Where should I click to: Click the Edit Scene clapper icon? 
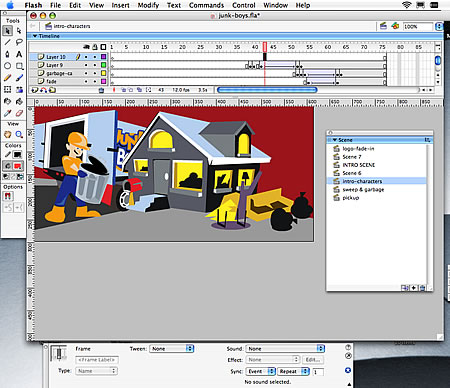click(x=383, y=26)
